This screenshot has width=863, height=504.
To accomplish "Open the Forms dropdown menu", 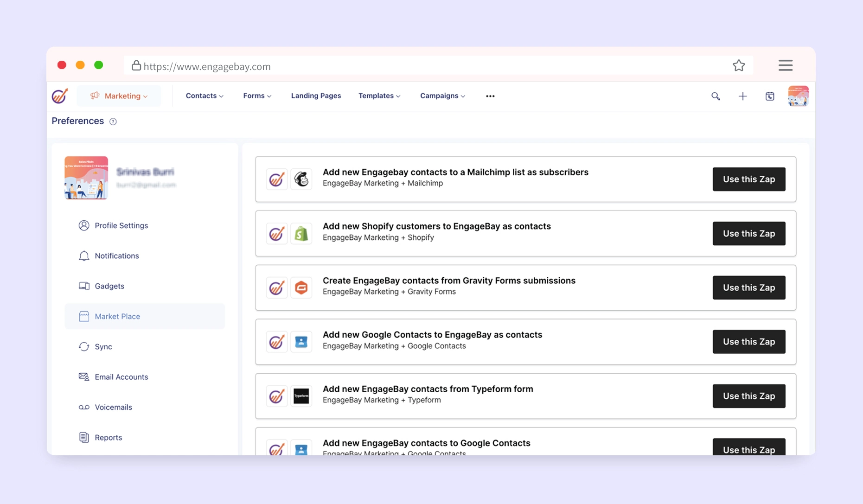I will (x=257, y=96).
